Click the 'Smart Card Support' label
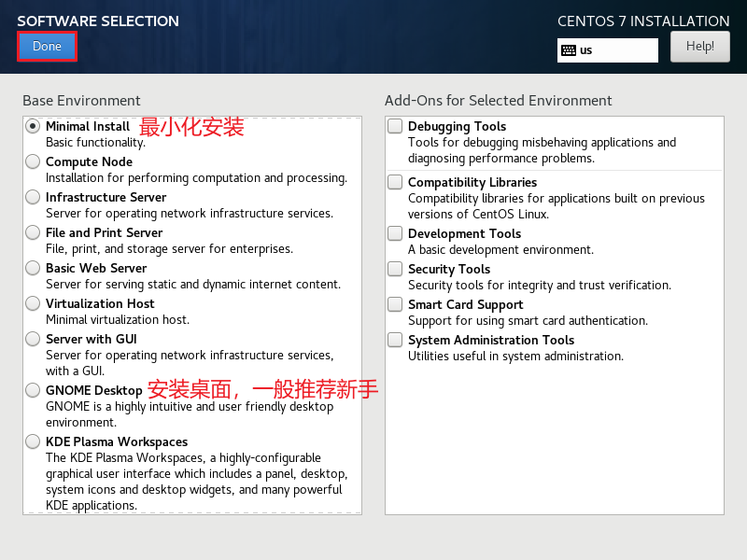 pyautogui.click(x=465, y=305)
